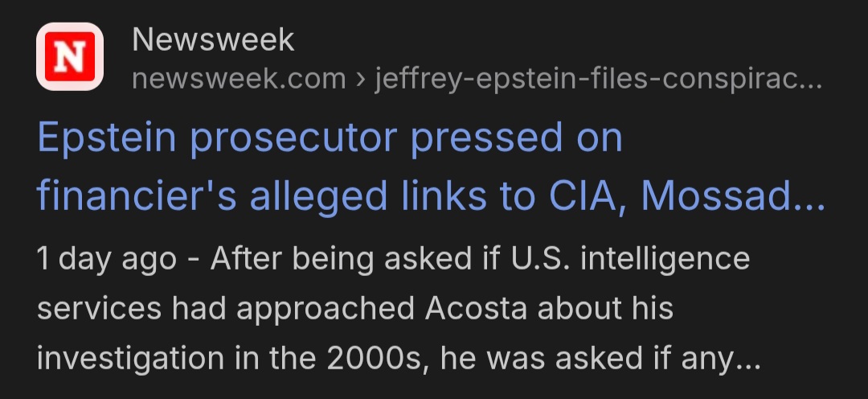The width and height of the screenshot is (868, 399).
Task: Open the Newsweek site name label
Action: [x=213, y=40]
